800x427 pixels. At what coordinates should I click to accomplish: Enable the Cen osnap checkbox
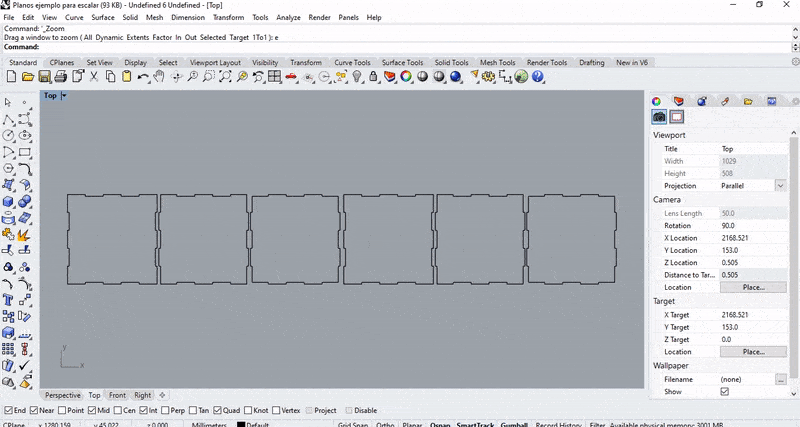point(118,410)
